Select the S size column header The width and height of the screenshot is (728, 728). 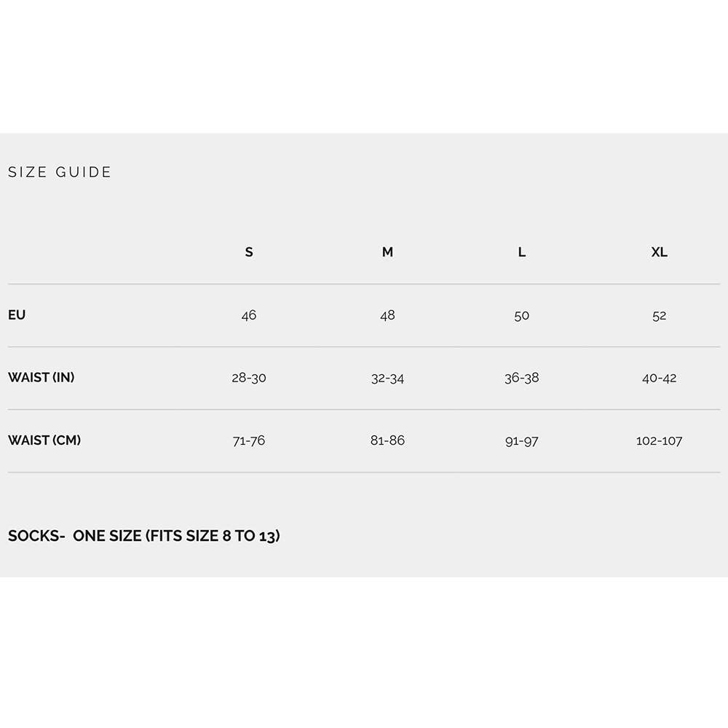click(249, 253)
